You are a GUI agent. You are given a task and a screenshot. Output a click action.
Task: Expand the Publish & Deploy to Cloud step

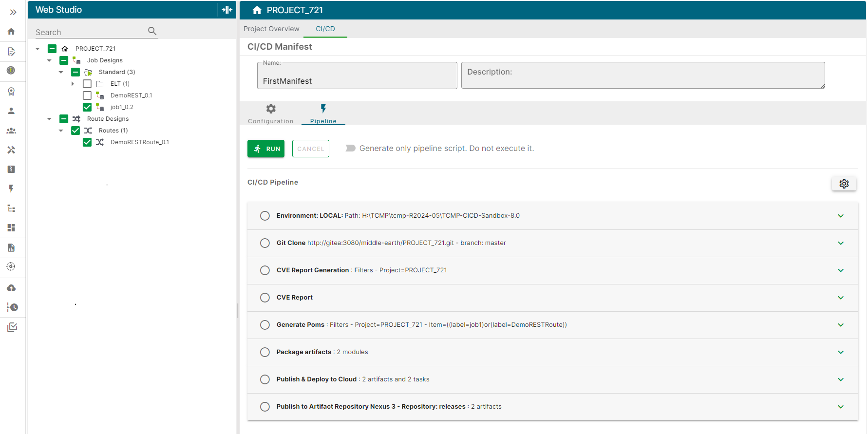(x=840, y=379)
